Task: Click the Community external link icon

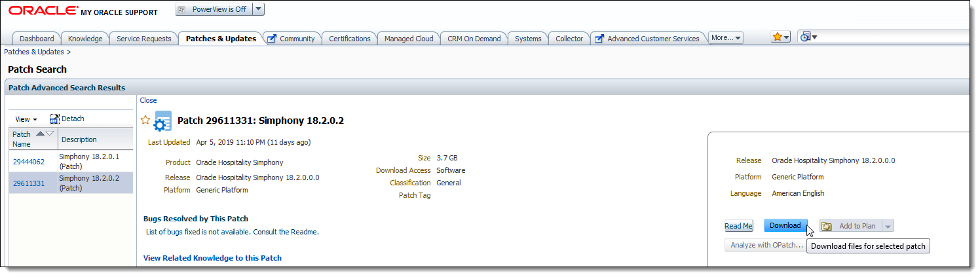Action: coord(272,39)
